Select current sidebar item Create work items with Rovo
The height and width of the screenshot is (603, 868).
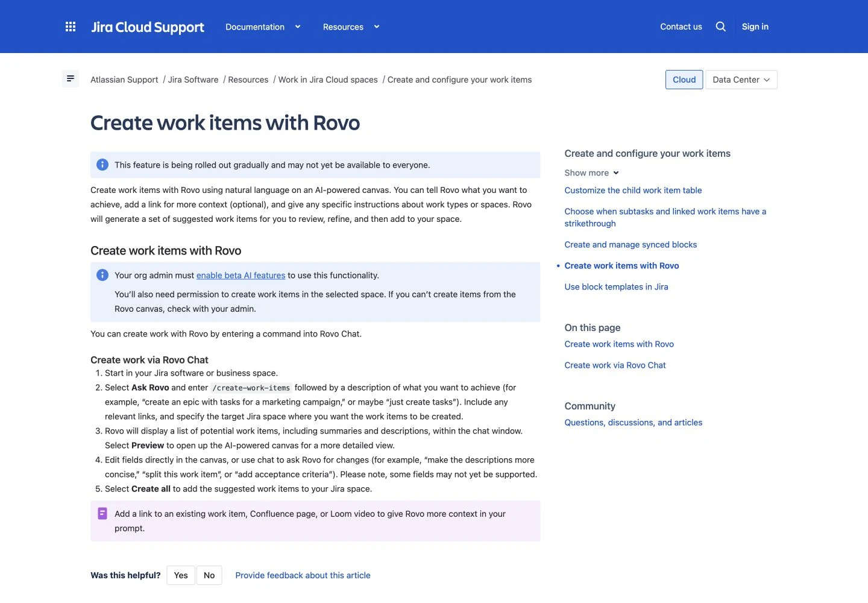tap(621, 266)
